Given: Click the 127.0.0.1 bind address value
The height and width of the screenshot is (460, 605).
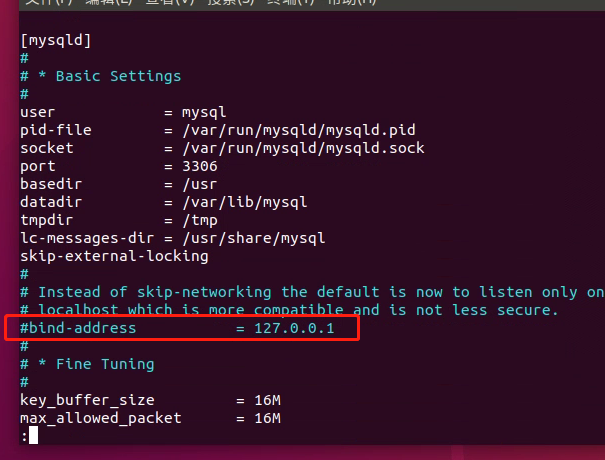Looking at the screenshot, I should coord(293,328).
